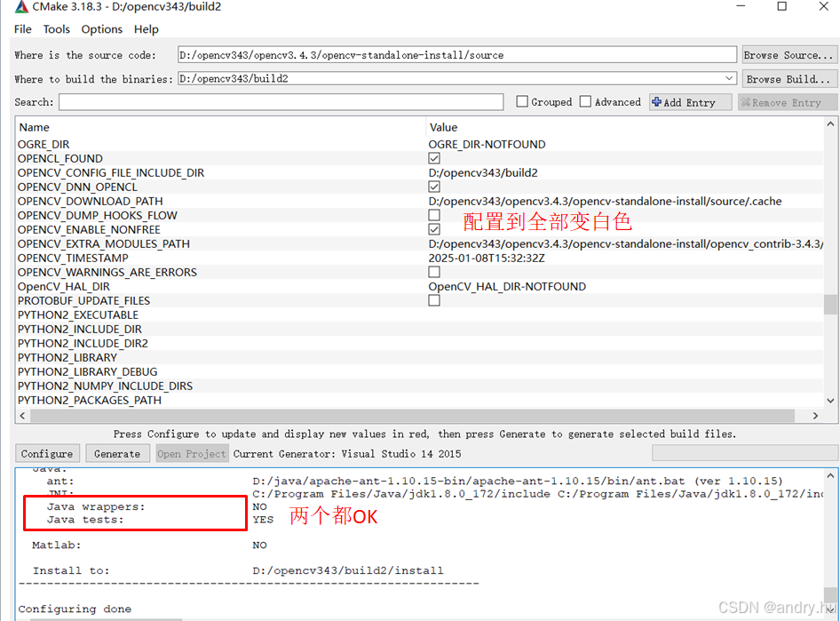
Task: Open the source code path dropdown
Action: click(x=728, y=54)
